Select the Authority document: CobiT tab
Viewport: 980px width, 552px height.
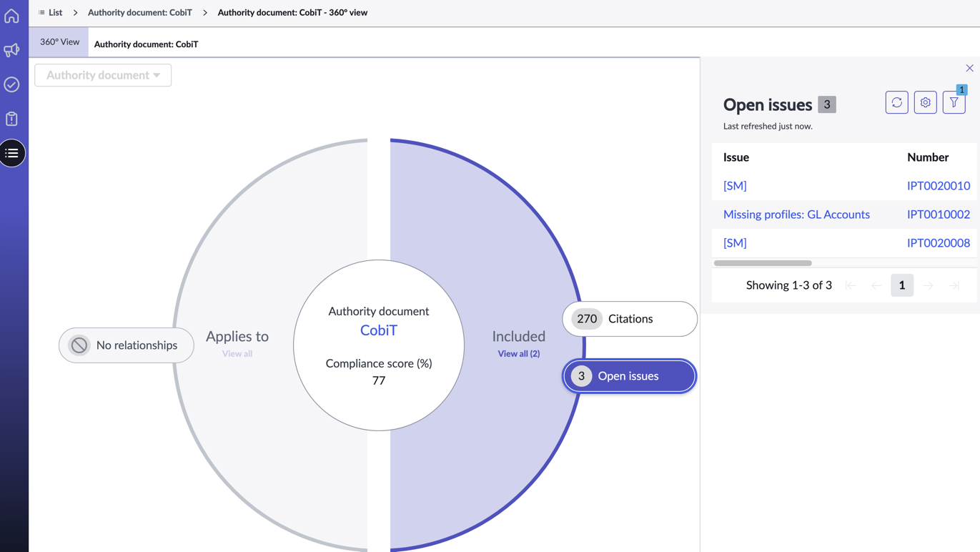pyautogui.click(x=146, y=44)
